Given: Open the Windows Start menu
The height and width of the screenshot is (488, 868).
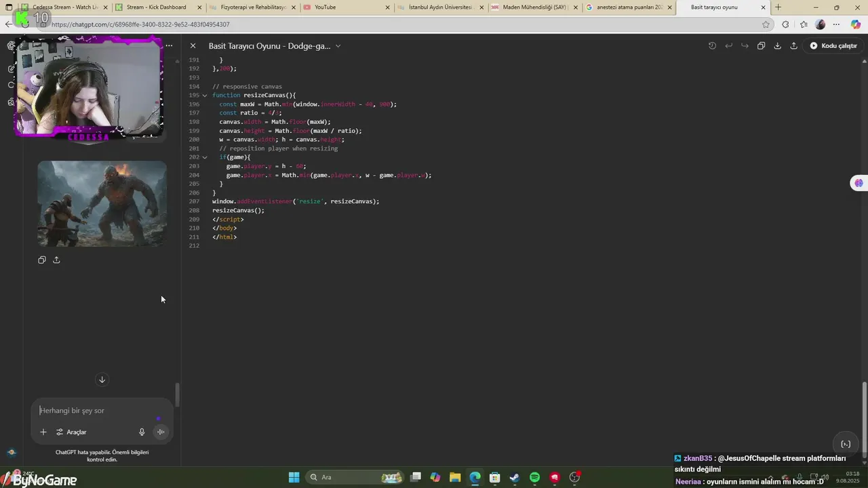Looking at the screenshot, I should [294, 477].
